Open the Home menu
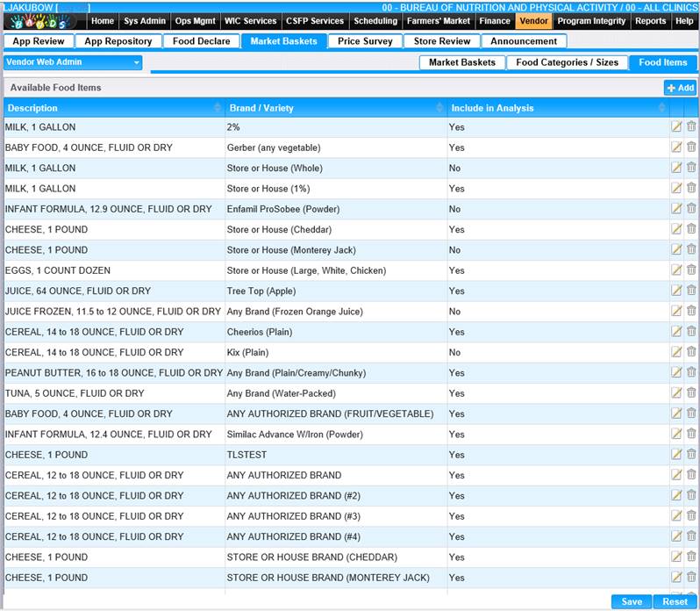Viewport: 700px width, 611px height. click(x=103, y=21)
